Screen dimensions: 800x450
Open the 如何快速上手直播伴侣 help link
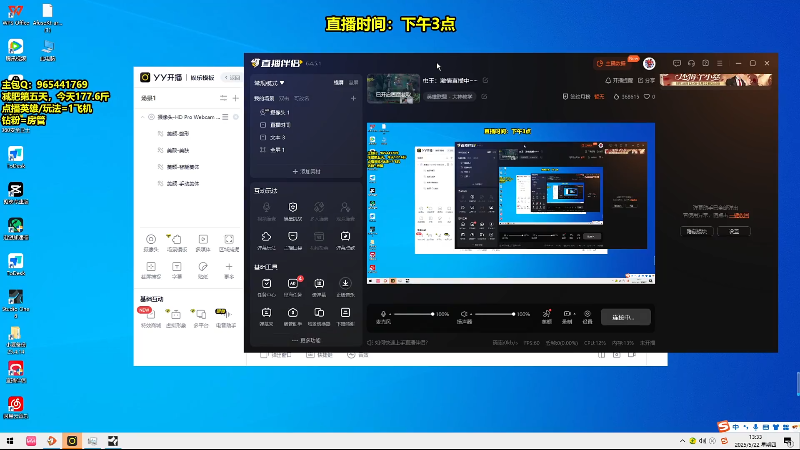tap(398, 343)
